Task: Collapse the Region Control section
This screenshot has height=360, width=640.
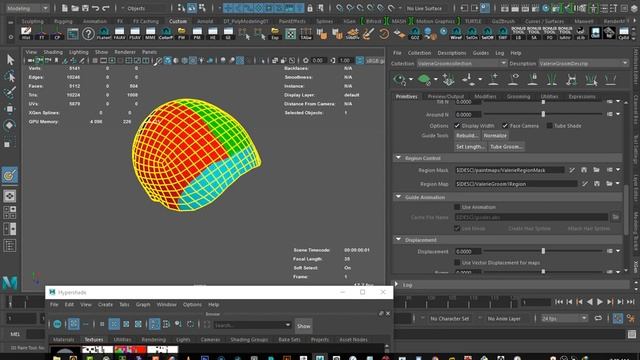Action: click(x=398, y=158)
